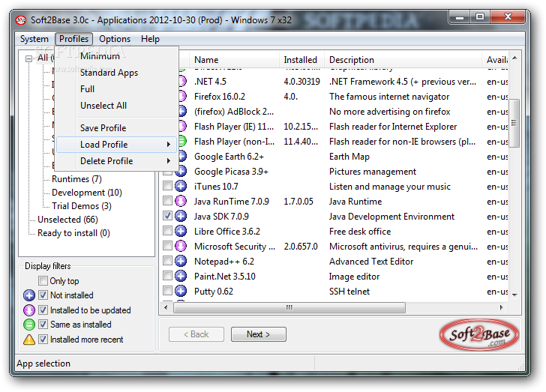Uncheck the Not installed filter checkbox
This screenshot has height=392, width=546.
click(43, 295)
